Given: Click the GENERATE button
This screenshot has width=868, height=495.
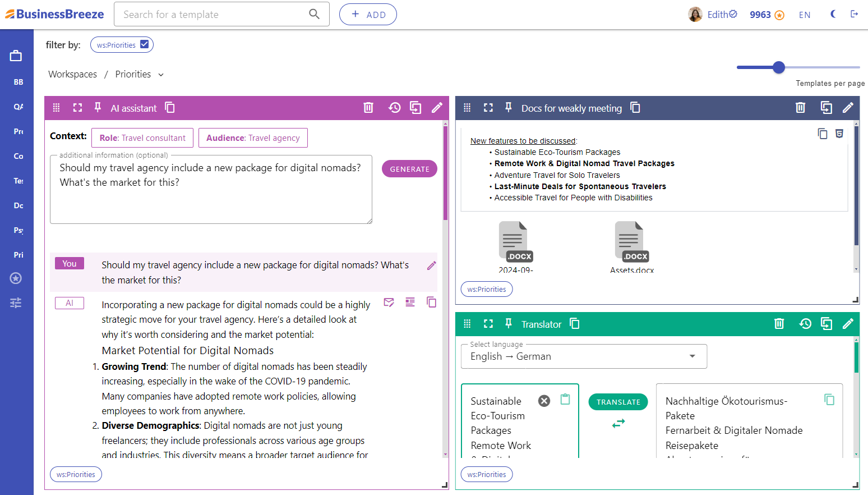Looking at the screenshot, I should [x=409, y=168].
